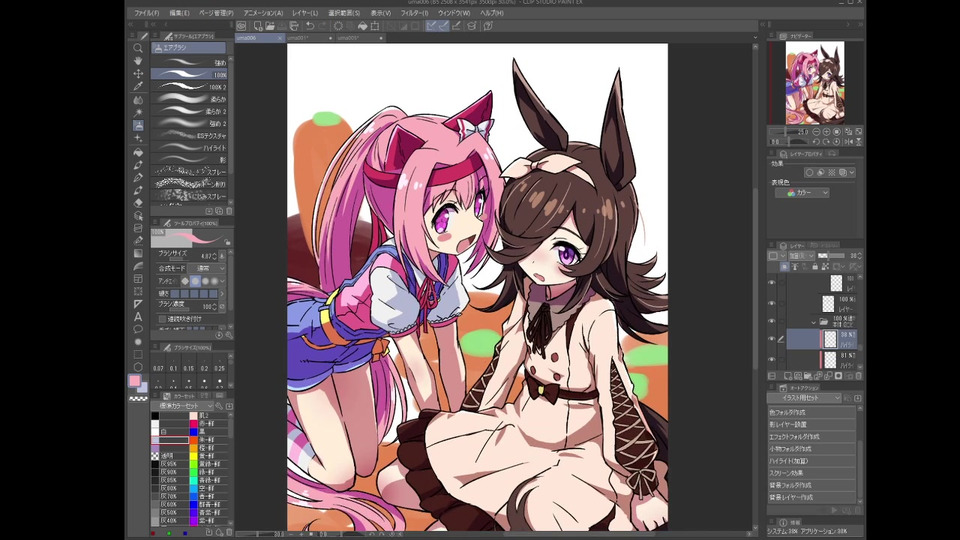960x540 pixels.
Task: Open the layer effect options dropdown arrow
Action: (852, 173)
